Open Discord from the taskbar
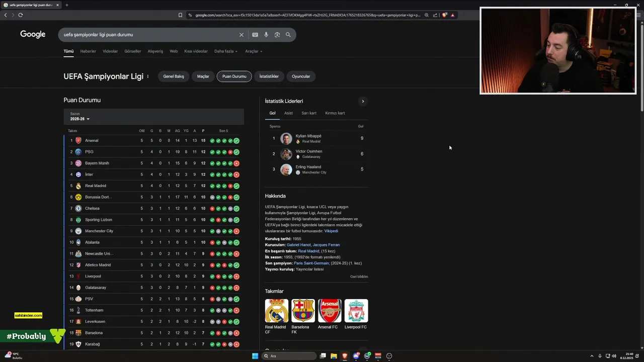644x362 pixels. click(356, 356)
